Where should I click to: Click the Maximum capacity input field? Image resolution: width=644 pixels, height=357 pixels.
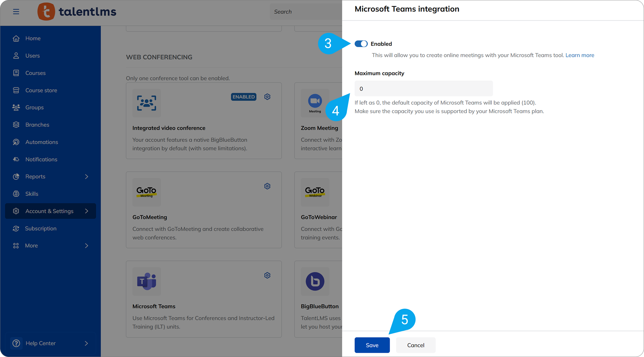click(424, 89)
